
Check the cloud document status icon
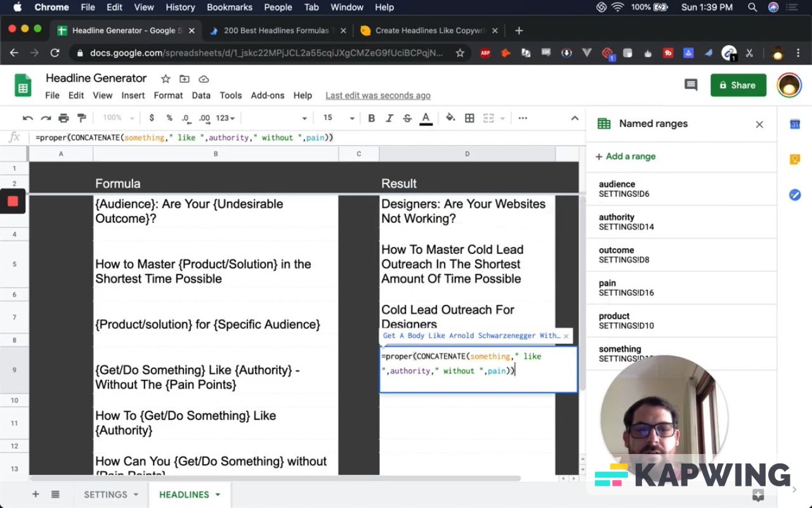[204, 79]
